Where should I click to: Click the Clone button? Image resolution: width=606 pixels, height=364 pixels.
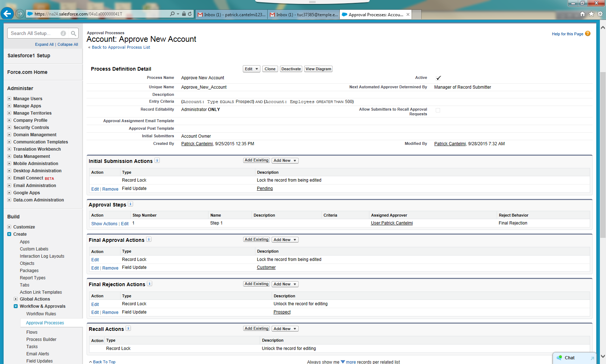click(270, 69)
